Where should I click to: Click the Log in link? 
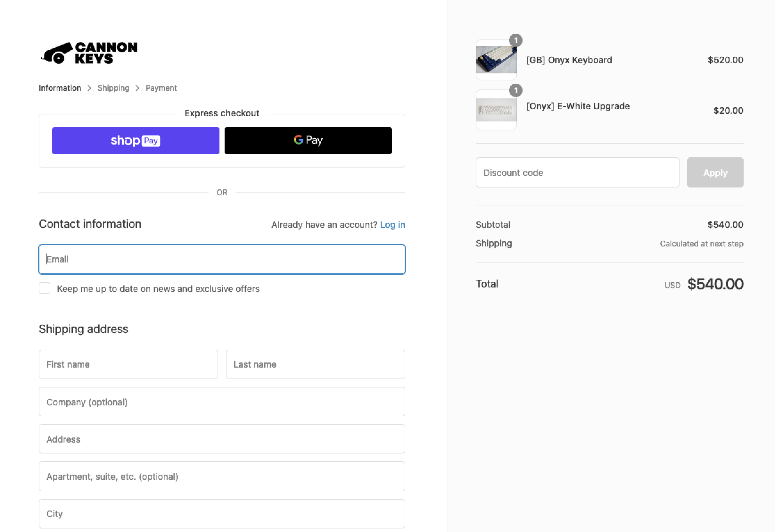[392, 225]
